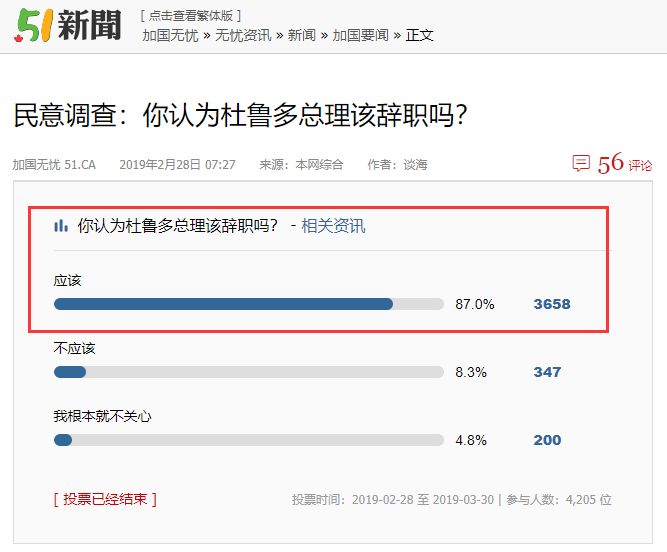Open the 加国要闻 breadcrumb link
This screenshot has width=667, height=552.
[x=361, y=35]
